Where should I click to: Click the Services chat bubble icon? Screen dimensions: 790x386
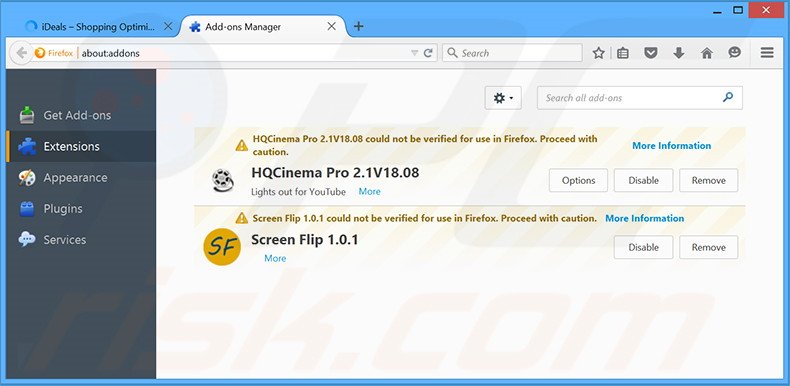27,239
